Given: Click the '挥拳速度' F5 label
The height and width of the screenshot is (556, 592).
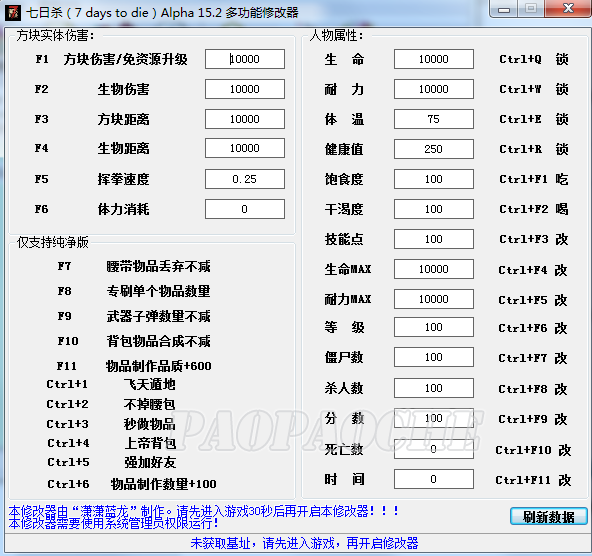Looking at the screenshot, I should [x=123, y=179].
